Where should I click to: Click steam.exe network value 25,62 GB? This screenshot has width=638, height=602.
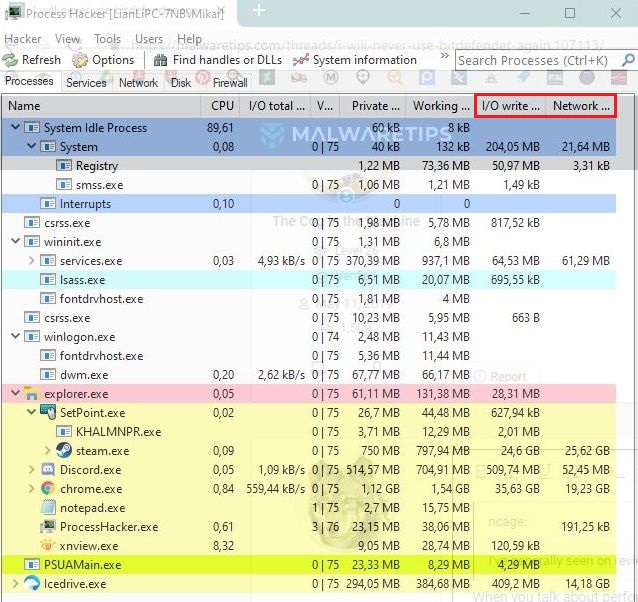[587, 450]
